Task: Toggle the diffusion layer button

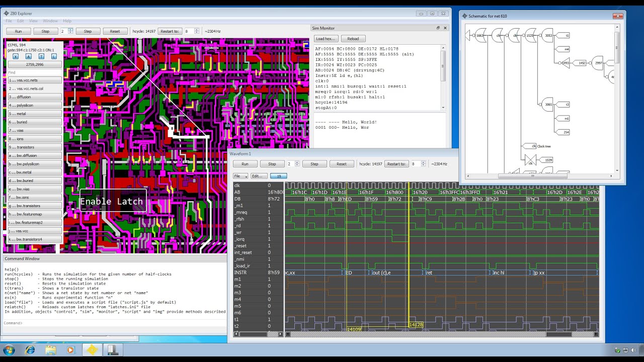Action: 35,97
